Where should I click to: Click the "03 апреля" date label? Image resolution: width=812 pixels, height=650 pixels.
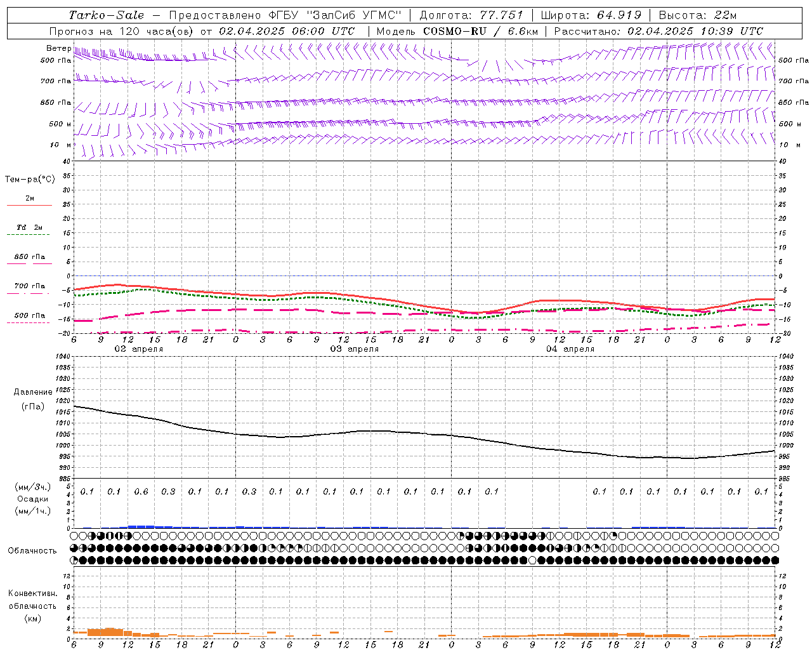pyautogui.click(x=355, y=349)
